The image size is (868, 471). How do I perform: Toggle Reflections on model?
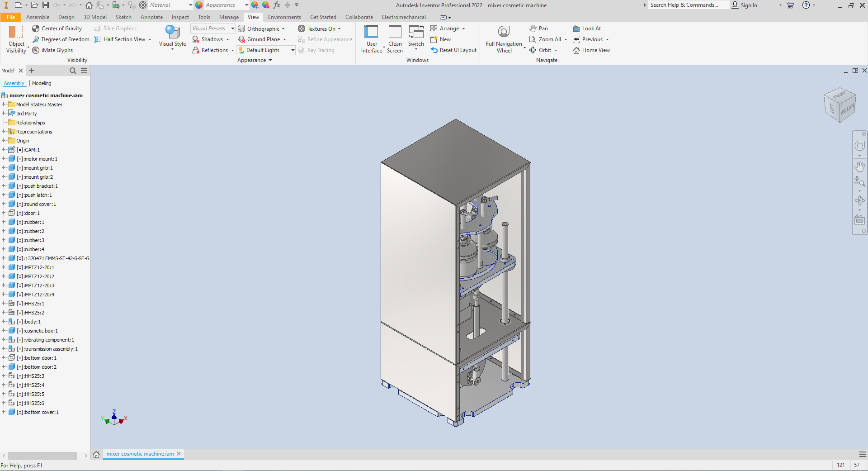[x=210, y=50]
